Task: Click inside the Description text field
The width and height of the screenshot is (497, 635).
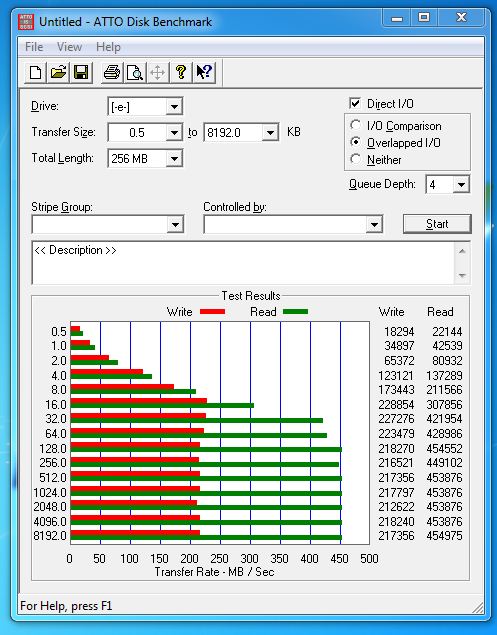Action: pos(243,263)
